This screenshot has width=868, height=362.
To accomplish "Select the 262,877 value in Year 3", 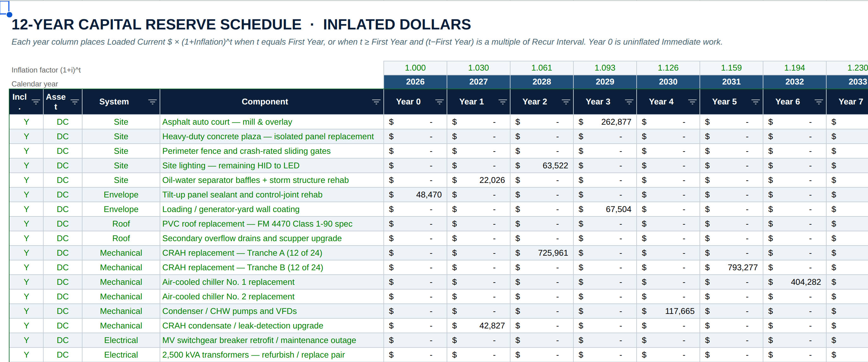I will pyautogui.click(x=605, y=122).
